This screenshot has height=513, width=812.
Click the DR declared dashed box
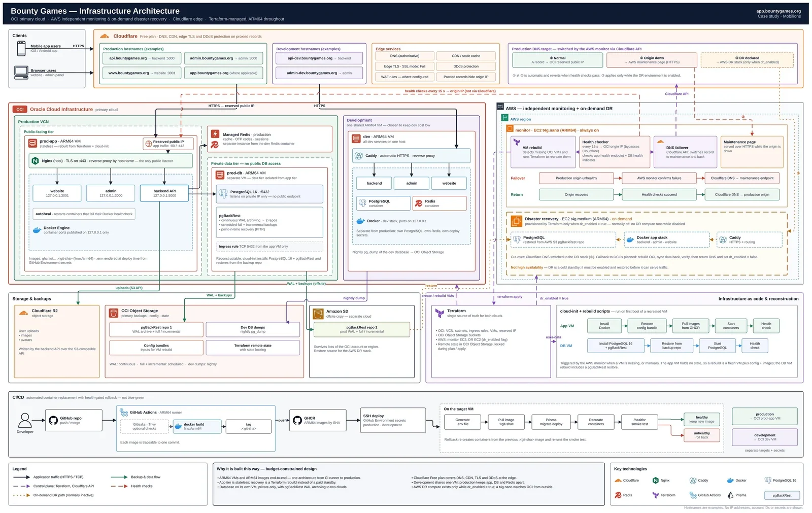(x=747, y=60)
